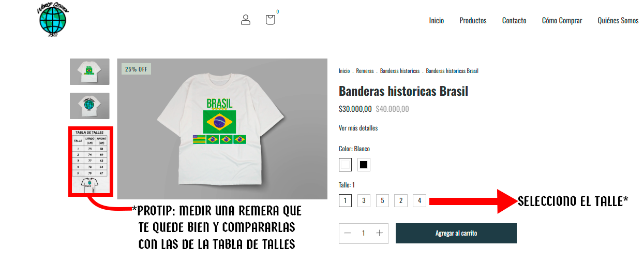Screen dimensions: 644x261
Task: Pick the white color swatch
Action: (346, 165)
